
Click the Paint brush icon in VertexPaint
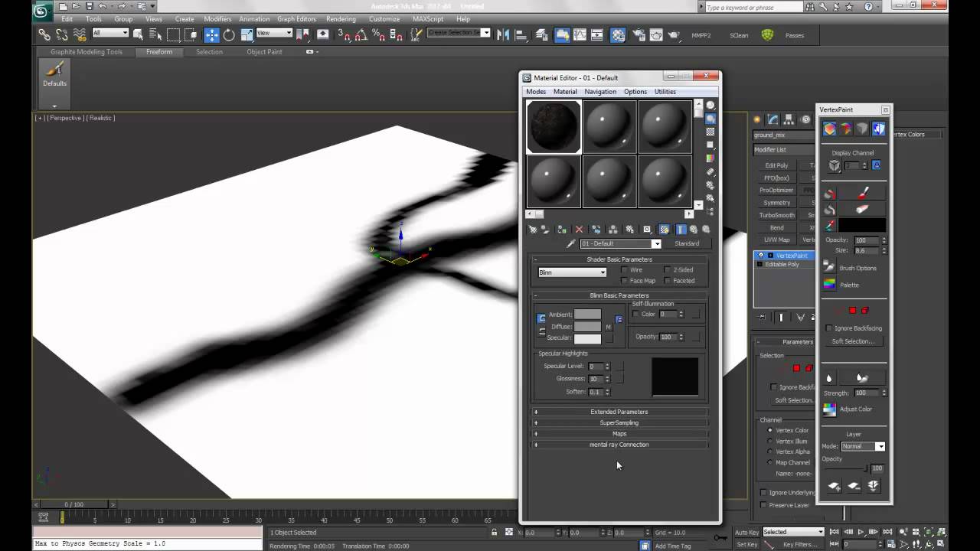point(863,193)
